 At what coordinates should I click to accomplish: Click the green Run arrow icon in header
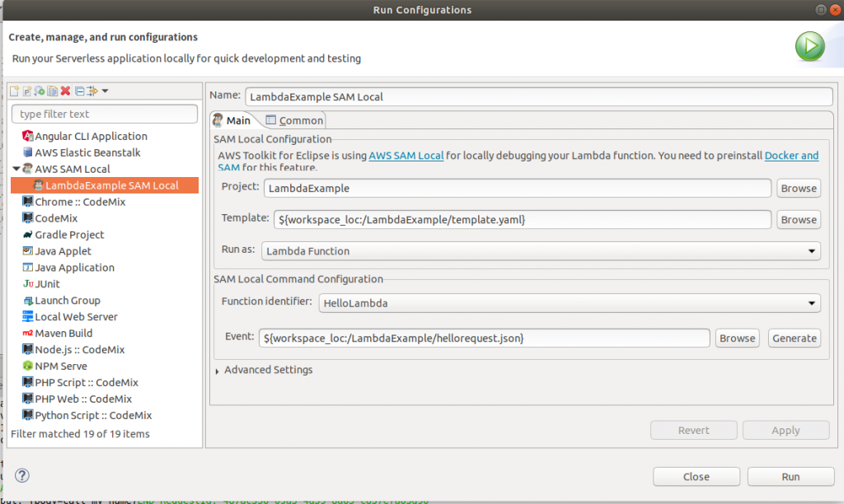[x=809, y=46]
